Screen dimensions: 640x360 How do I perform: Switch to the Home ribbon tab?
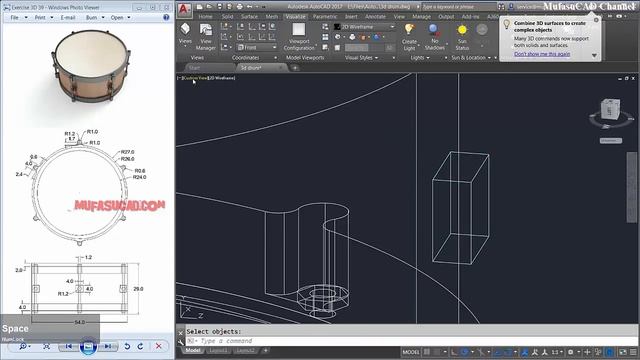pos(205,16)
